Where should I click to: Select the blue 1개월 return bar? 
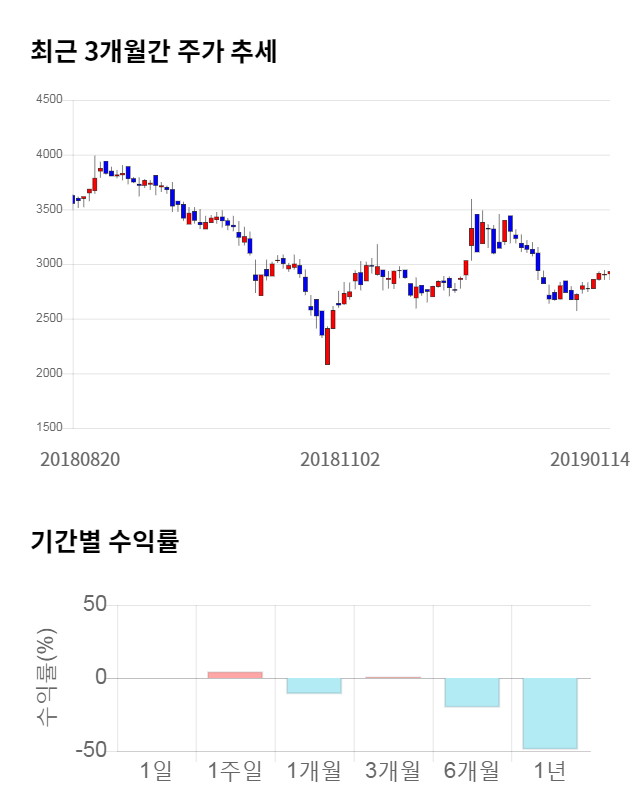[314, 685]
